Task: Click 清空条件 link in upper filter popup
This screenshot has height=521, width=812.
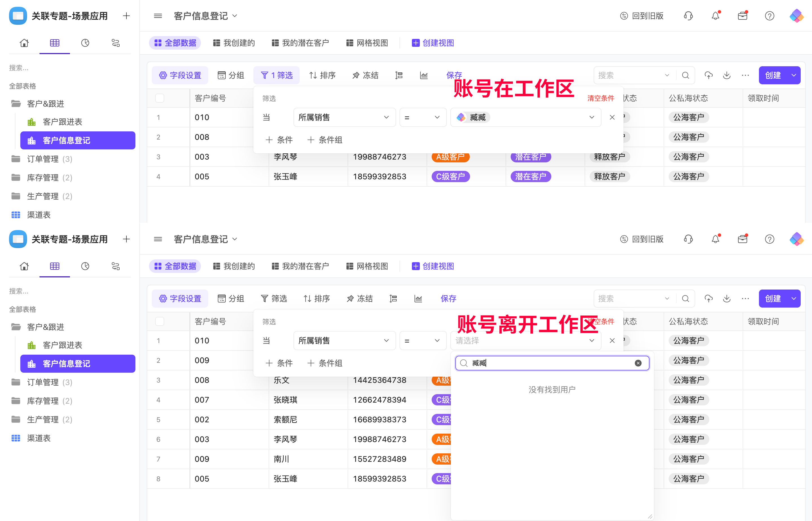Action: [x=600, y=98]
